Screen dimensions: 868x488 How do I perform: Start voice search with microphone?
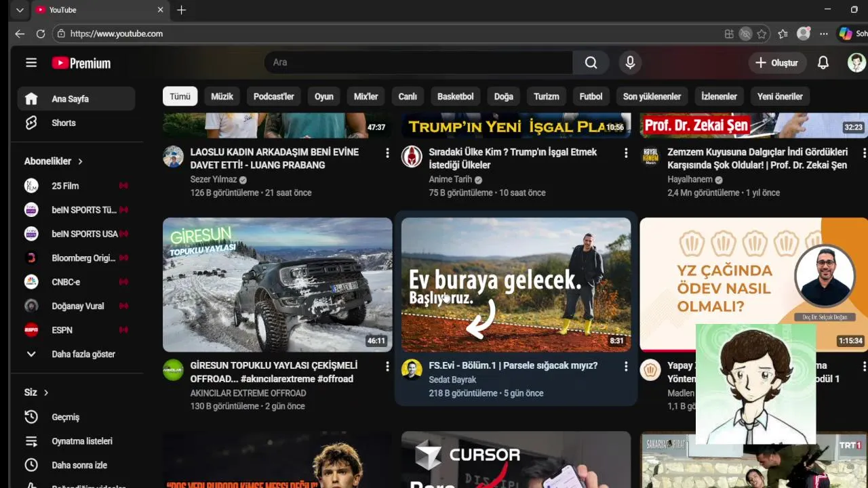[630, 62]
